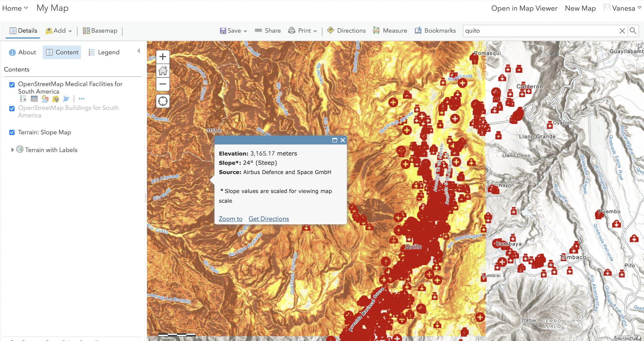Maximize the elevation popup window
Image resolution: width=644 pixels, height=341 pixels.
pyautogui.click(x=335, y=140)
